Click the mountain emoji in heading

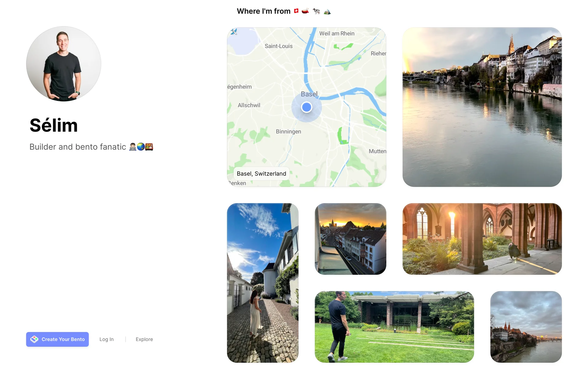coord(327,12)
